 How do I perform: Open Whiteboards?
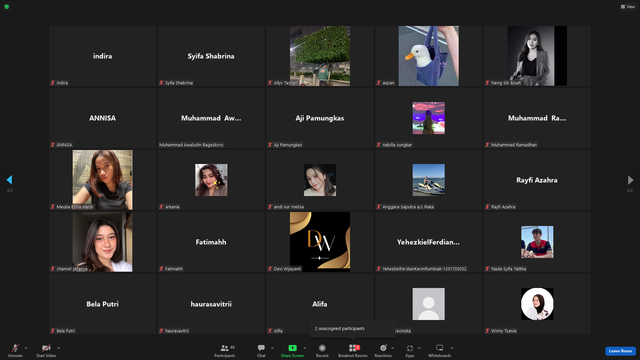pyautogui.click(x=440, y=350)
